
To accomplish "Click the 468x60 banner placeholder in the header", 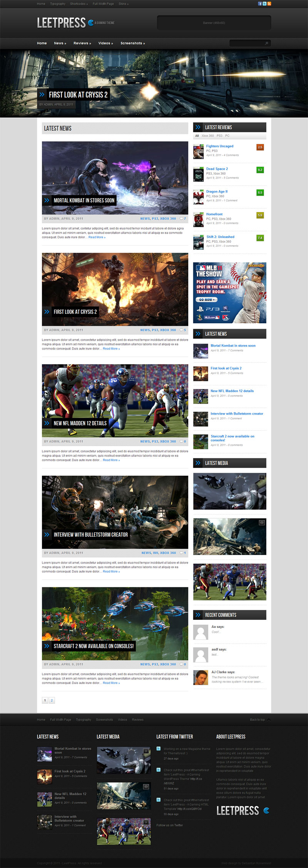I will point(214,23).
